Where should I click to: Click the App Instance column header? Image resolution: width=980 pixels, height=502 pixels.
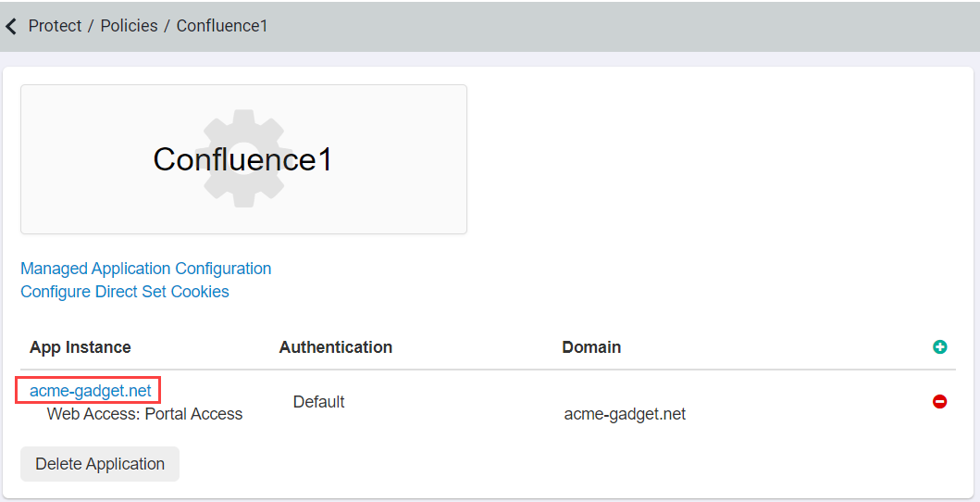point(81,347)
